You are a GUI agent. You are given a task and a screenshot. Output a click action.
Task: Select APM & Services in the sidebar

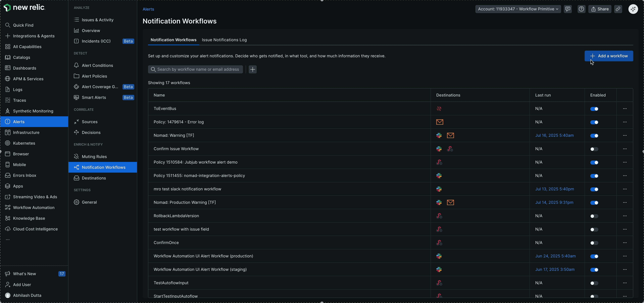pyautogui.click(x=28, y=79)
